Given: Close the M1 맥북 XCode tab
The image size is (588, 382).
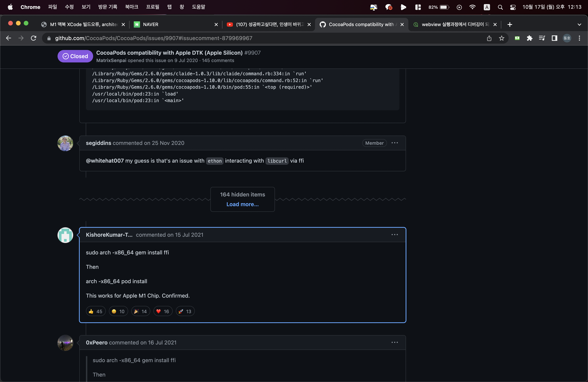Looking at the screenshot, I should pyautogui.click(x=123, y=25).
